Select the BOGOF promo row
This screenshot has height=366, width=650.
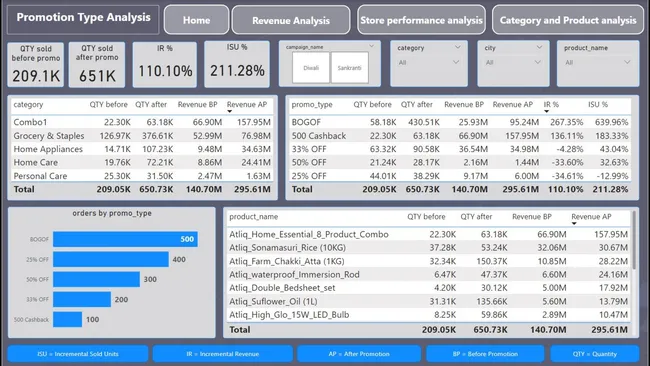point(460,122)
